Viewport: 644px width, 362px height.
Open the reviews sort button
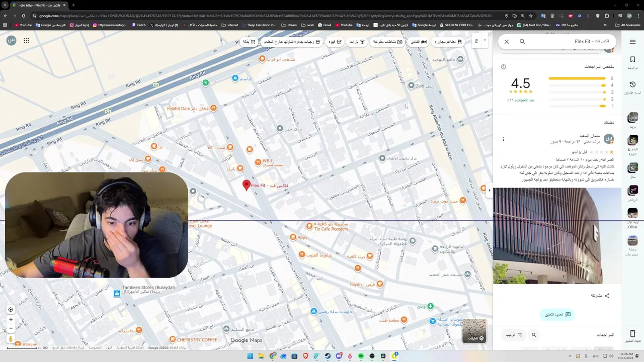pos(514,335)
